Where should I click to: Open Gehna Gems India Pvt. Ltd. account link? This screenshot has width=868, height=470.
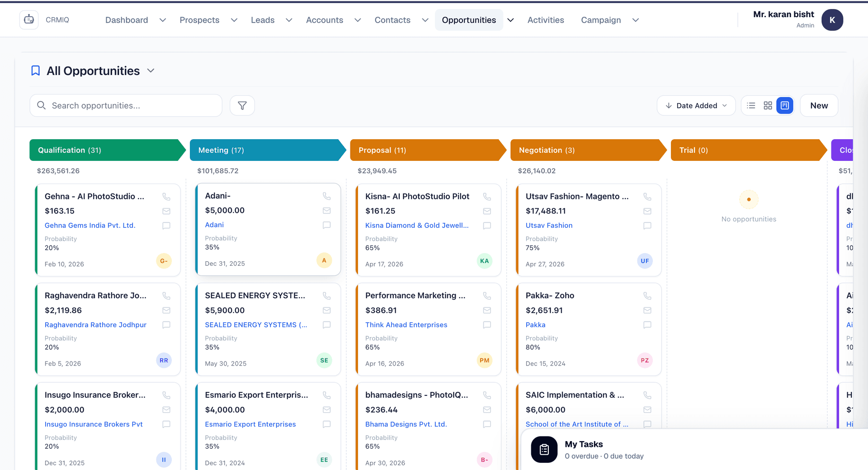pyautogui.click(x=90, y=226)
